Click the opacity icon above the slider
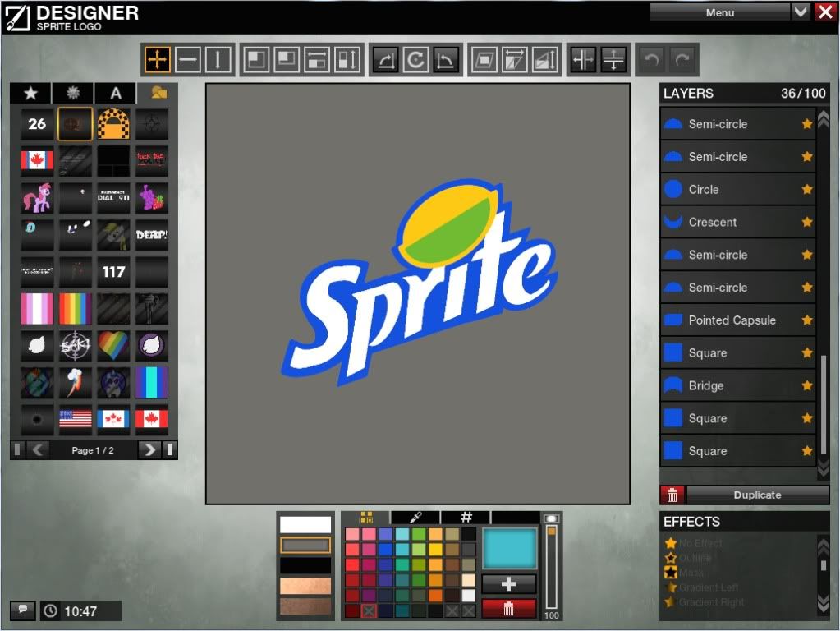 pos(551,518)
